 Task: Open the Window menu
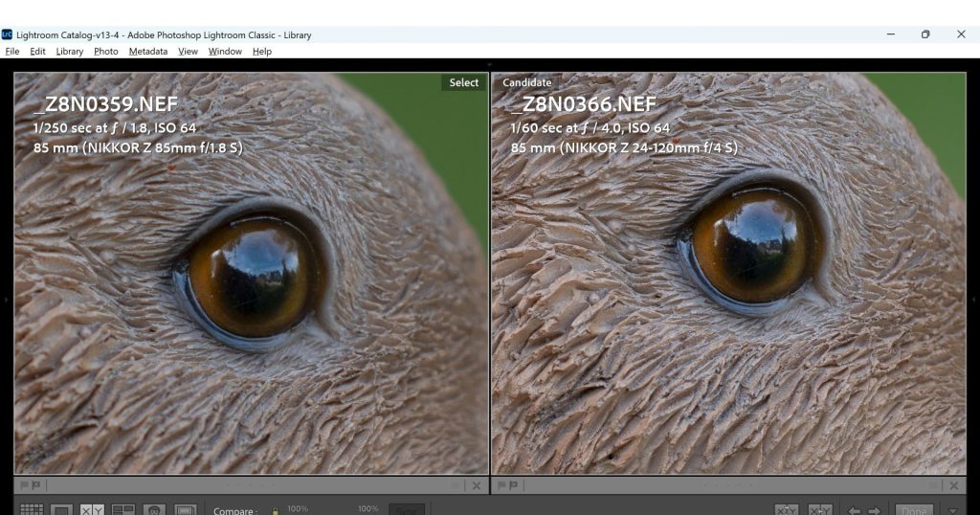coord(225,52)
